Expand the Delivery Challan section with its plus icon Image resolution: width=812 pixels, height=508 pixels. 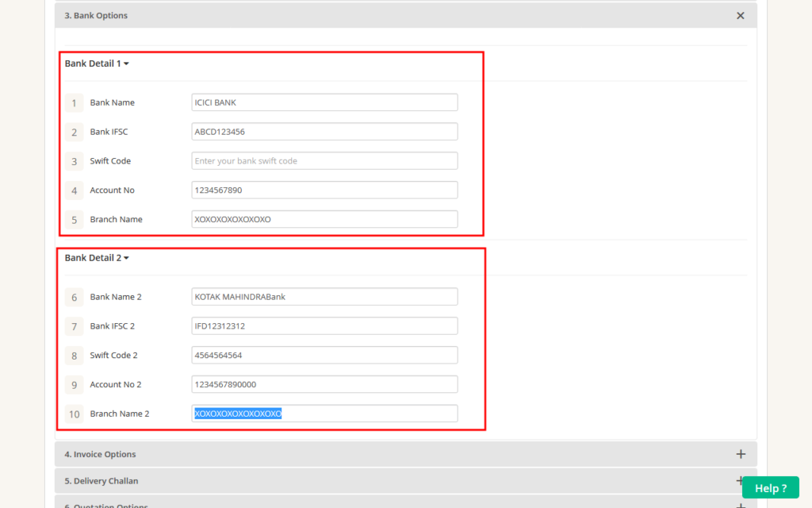(741, 481)
